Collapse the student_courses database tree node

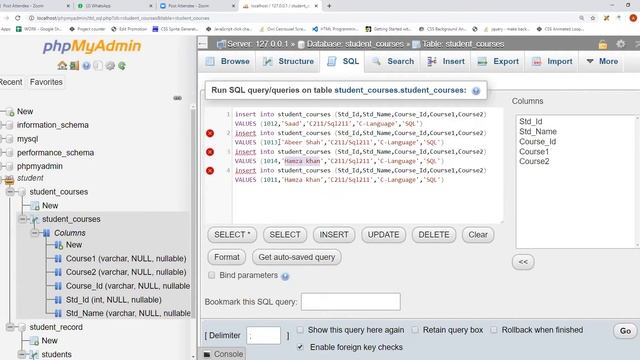[10, 192]
